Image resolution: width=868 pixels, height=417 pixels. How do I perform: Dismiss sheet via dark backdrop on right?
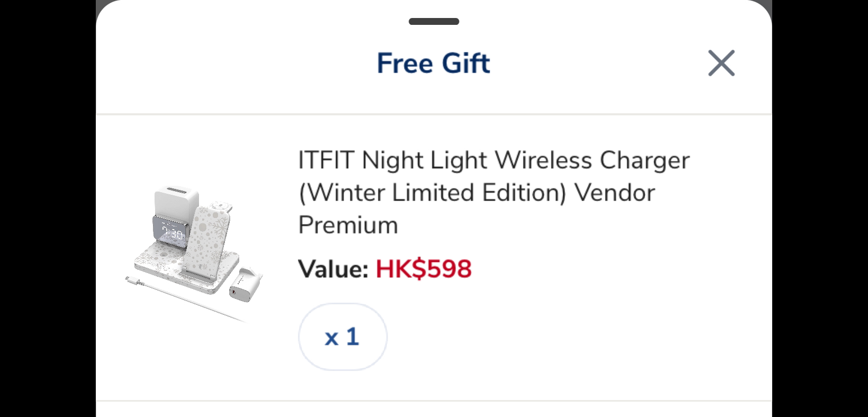click(820, 208)
